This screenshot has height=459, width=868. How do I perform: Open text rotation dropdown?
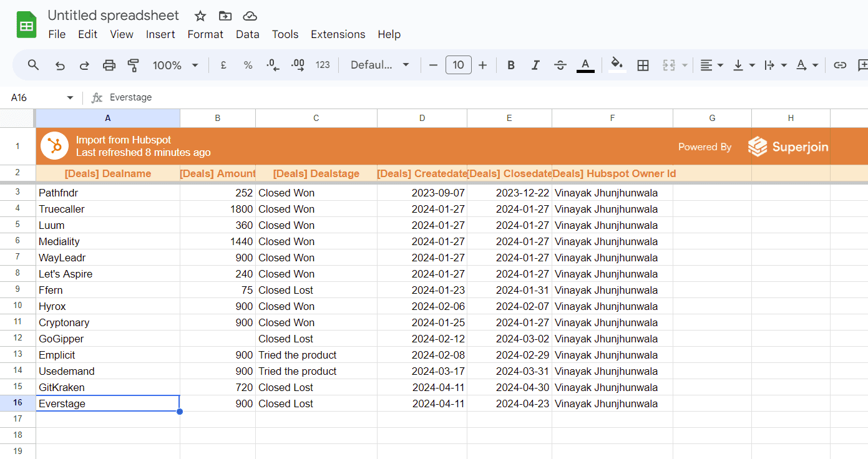[x=806, y=65]
